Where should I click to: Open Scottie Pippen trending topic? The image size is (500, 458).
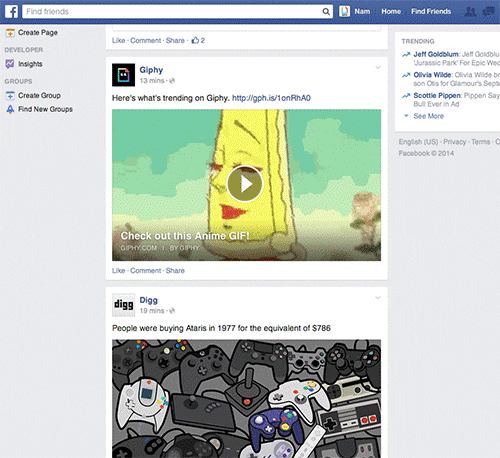437,96
